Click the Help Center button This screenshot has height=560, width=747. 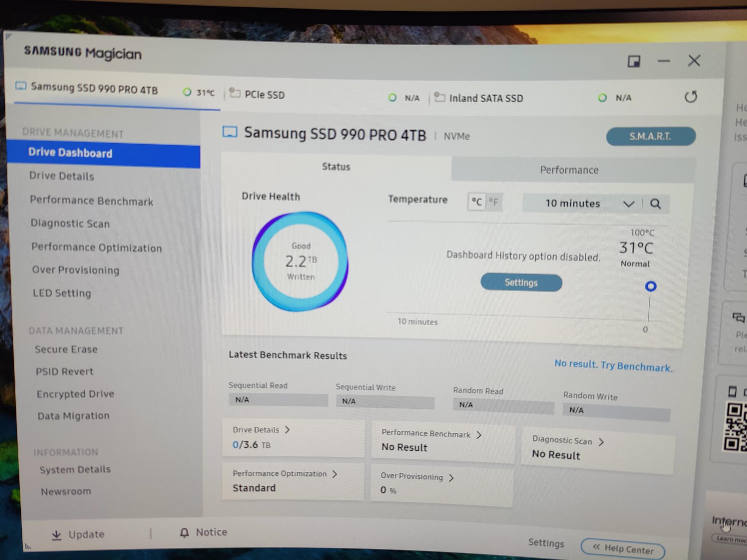[623, 548]
